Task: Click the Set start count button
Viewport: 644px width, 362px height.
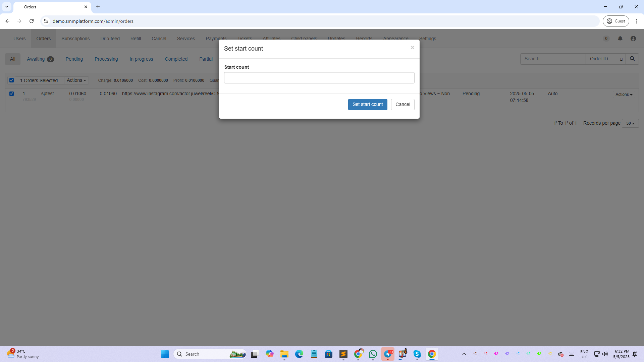Action: click(x=367, y=105)
